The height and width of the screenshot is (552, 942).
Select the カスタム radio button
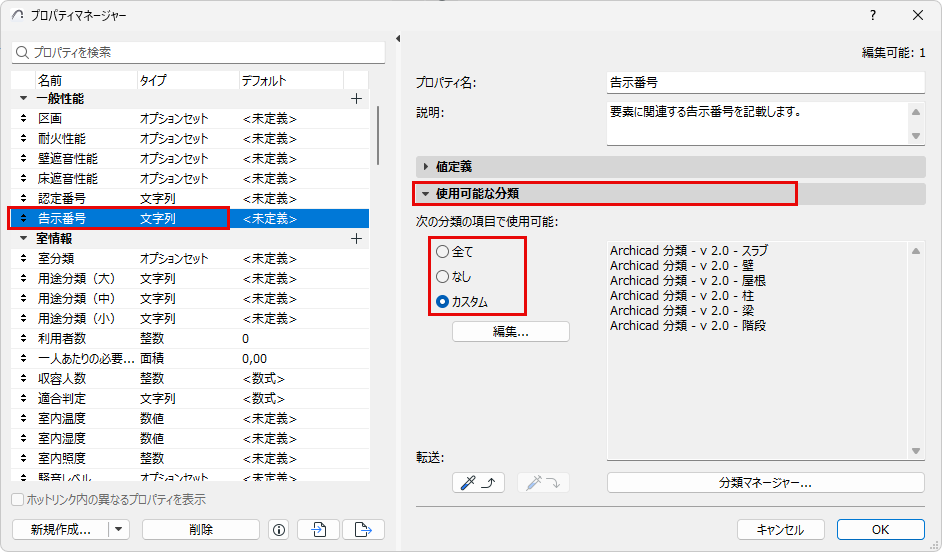[x=443, y=302]
